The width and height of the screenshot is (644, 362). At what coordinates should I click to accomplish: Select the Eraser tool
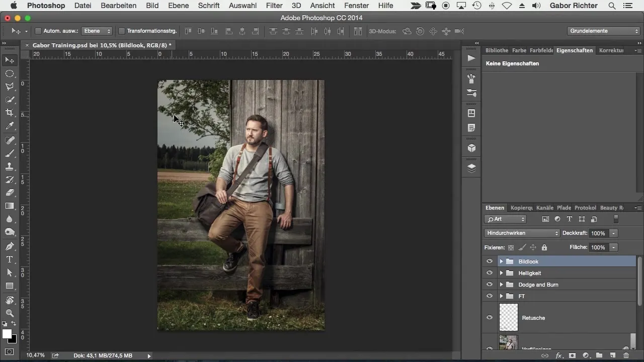[10, 193]
